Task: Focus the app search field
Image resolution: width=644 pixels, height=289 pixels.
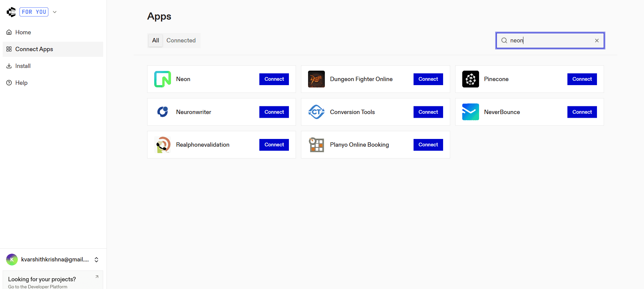Action: point(550,41)
